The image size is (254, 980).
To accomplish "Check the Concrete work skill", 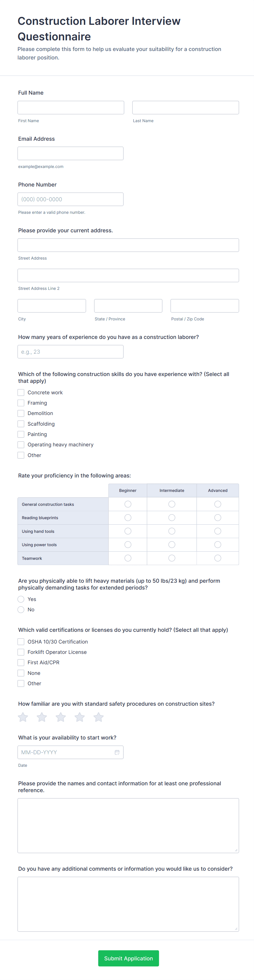I will click(21, 393).
